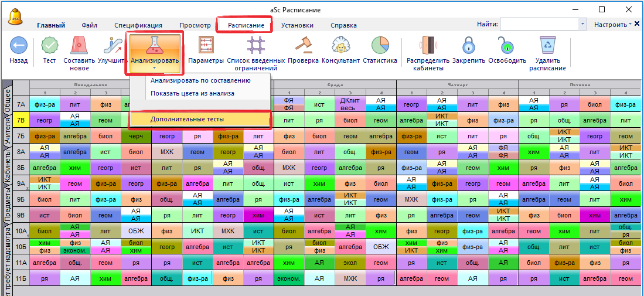Click Распределить кабинеты door icon

pyautogui.click(x=428, y=46)
